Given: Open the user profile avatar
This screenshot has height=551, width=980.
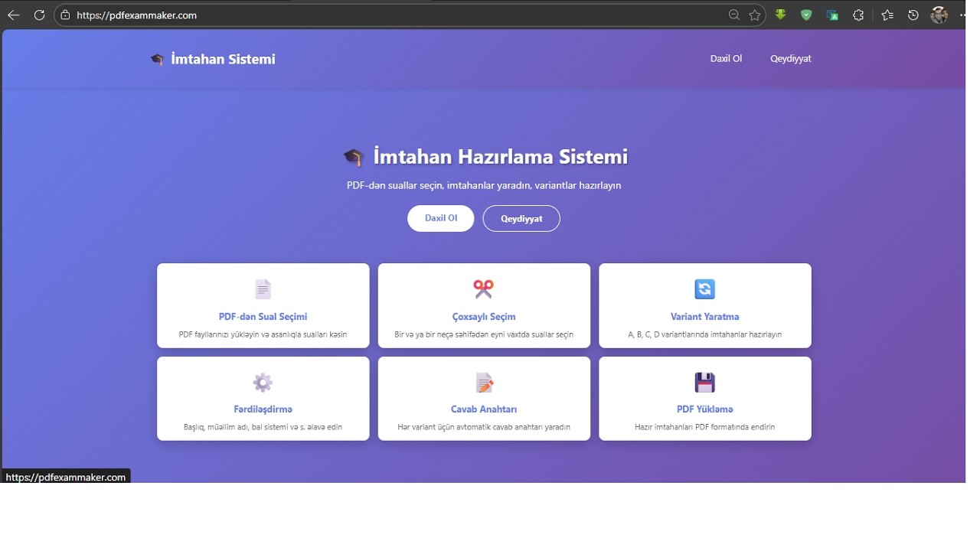Looking at the screenshot, I should coord(939,15).
